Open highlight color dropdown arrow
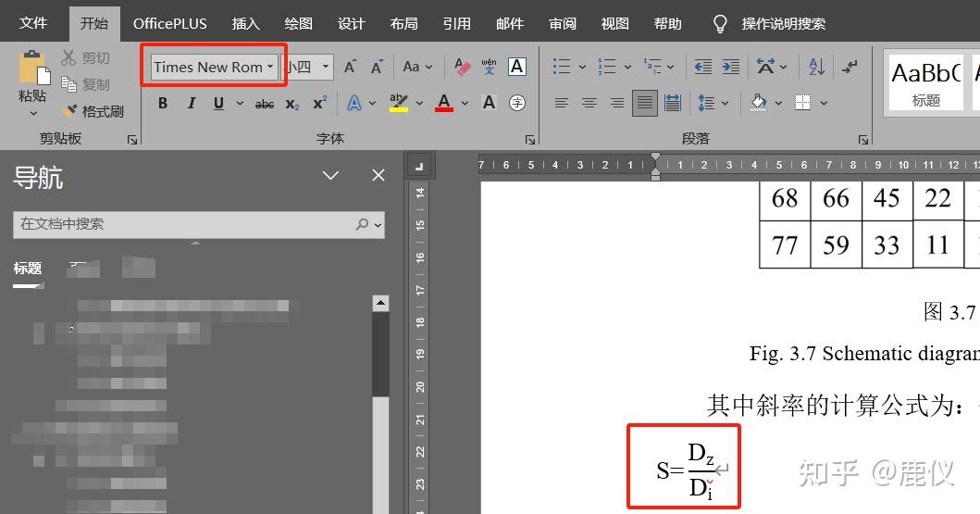The image size is (980, 514). point(419,103)
